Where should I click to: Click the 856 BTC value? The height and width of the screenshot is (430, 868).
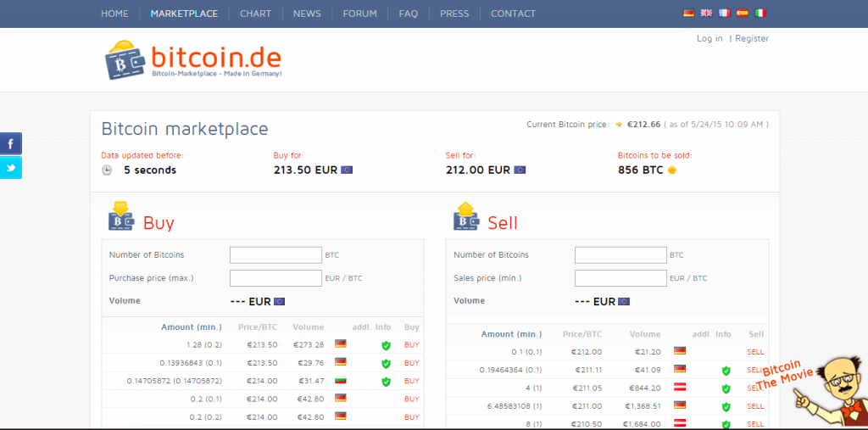641,170
